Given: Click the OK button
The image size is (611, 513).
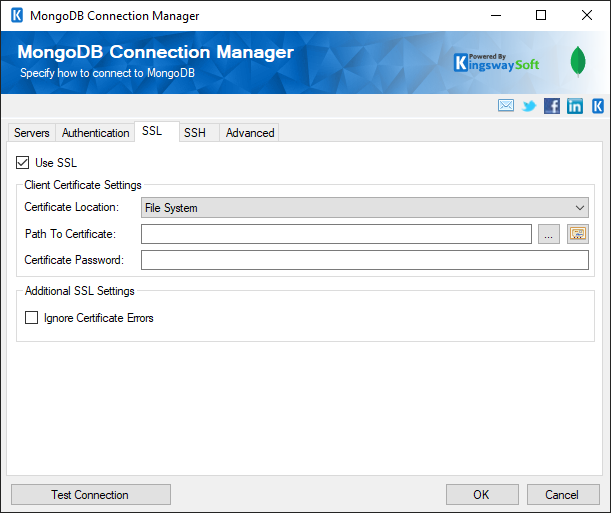Looking at the screenshot, I should click(482, 495).
